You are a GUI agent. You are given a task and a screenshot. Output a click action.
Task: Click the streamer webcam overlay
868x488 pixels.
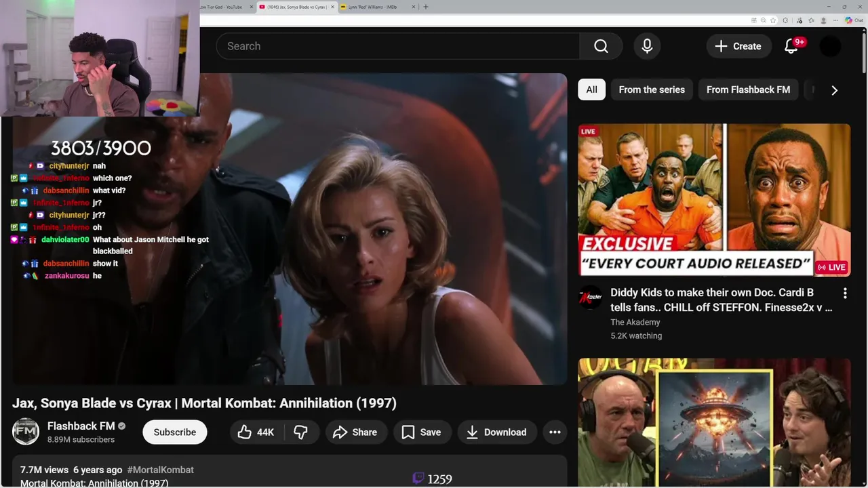click(100, 58)
